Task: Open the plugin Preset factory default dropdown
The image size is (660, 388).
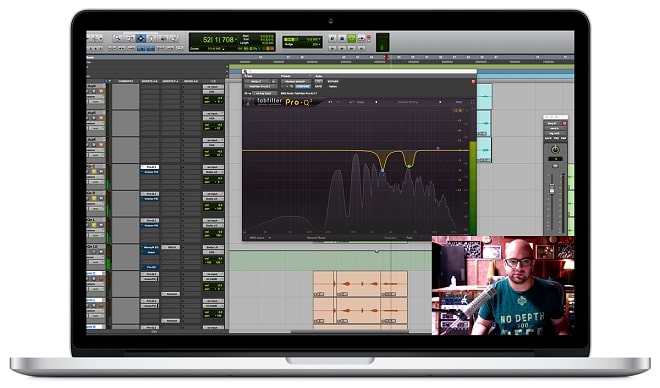Action: (296, 81)
